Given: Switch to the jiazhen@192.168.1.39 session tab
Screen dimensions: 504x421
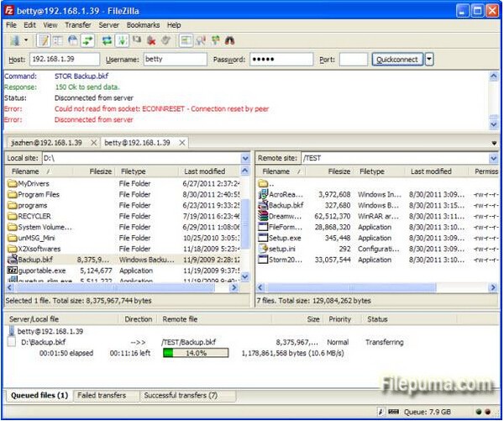Looking at the screenshot, I should click(x=48, y=143).
